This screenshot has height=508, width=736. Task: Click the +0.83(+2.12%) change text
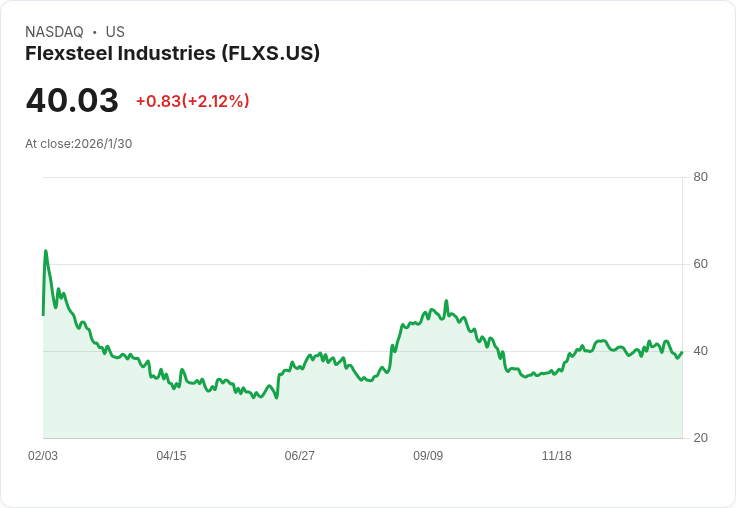(192, 101)
